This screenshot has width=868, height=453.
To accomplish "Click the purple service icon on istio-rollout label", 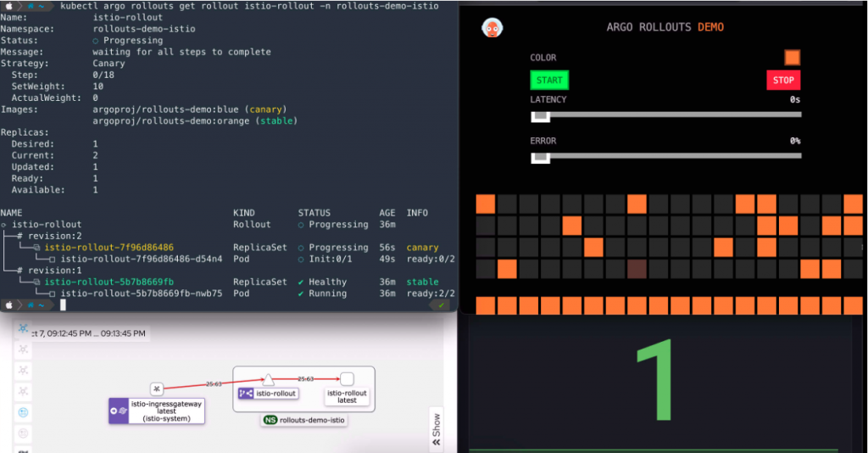I will tap(246, 393).
